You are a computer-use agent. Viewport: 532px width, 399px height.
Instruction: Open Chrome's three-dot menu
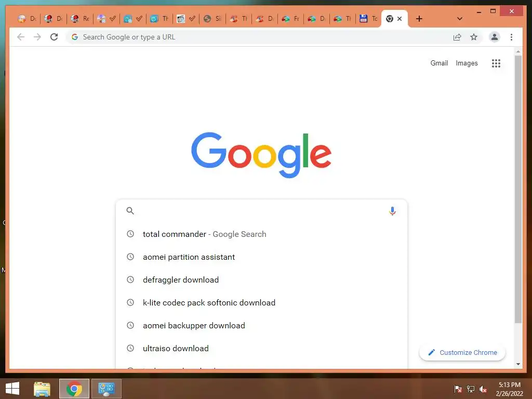511,37
